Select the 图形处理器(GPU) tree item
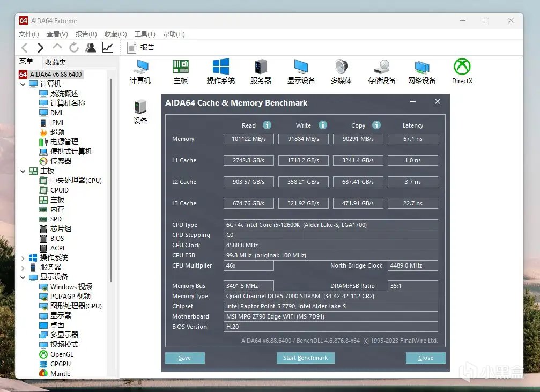Image resolution: width=540 pixels, height=392 pixels. click(71, 306)
